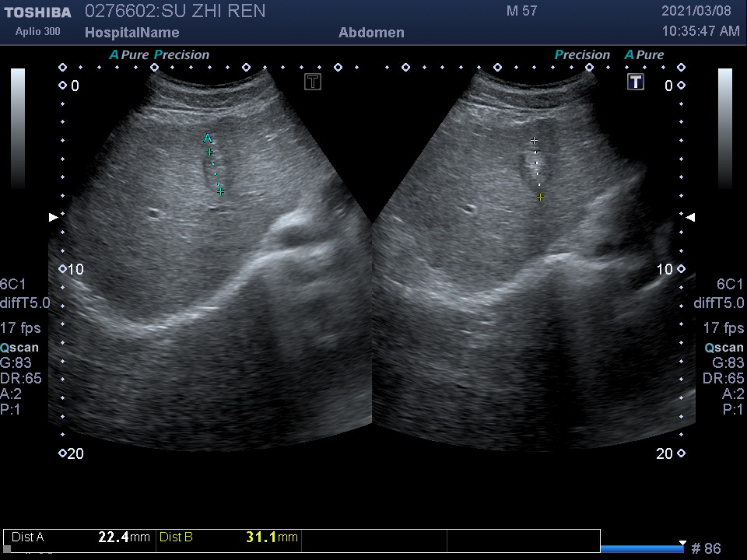The image size is (747, 560).
Task: Click the patient ID 0276602:SU ZHI REN
Action: [x=174, y=11]
